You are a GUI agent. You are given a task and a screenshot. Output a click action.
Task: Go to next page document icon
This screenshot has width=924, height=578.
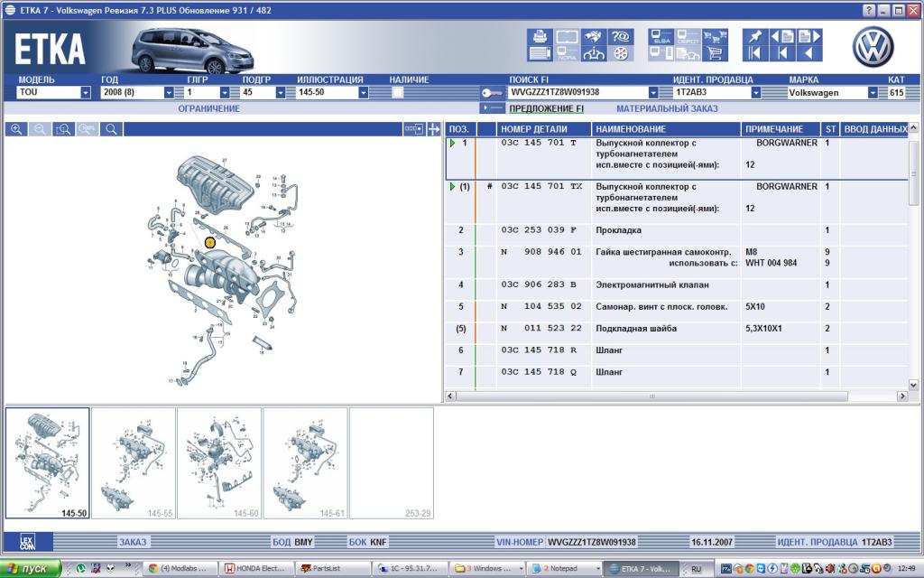click(809, 36)
